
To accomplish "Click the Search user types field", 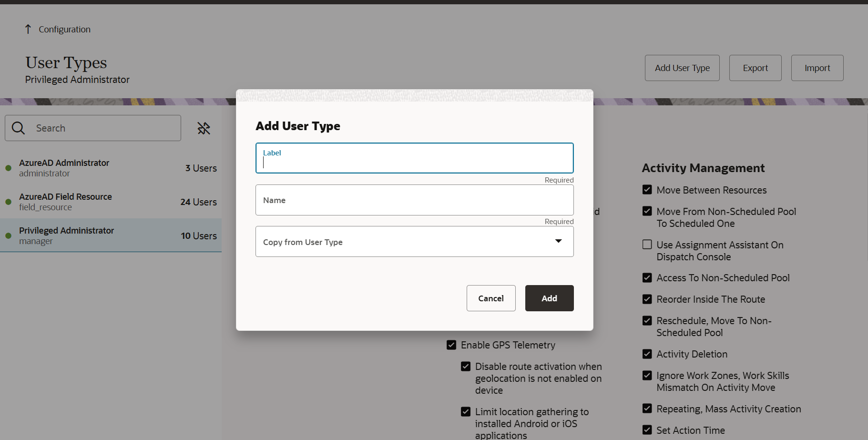I will (93, 128).
